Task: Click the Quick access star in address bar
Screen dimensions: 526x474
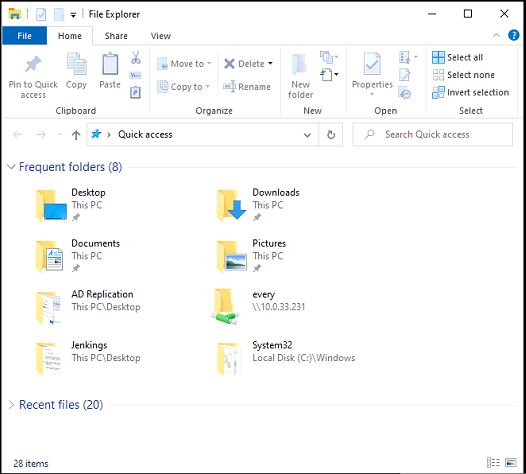Action: (x=96, y=134)
